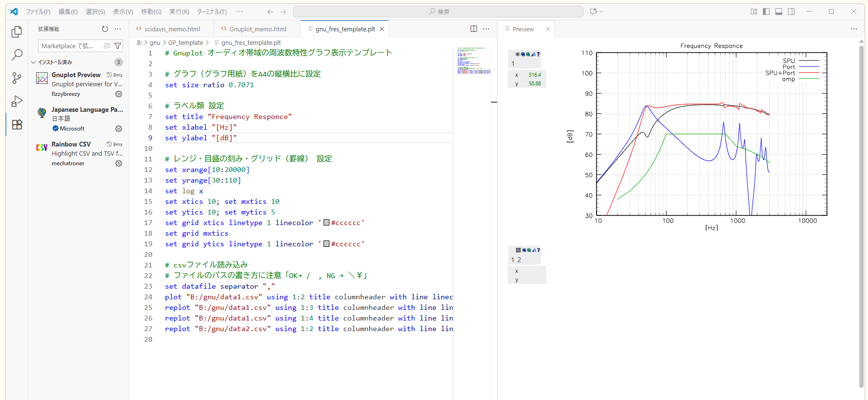Click the grid icon in gnuplot preview
This screenshot has height=400, width=868.
517,54
